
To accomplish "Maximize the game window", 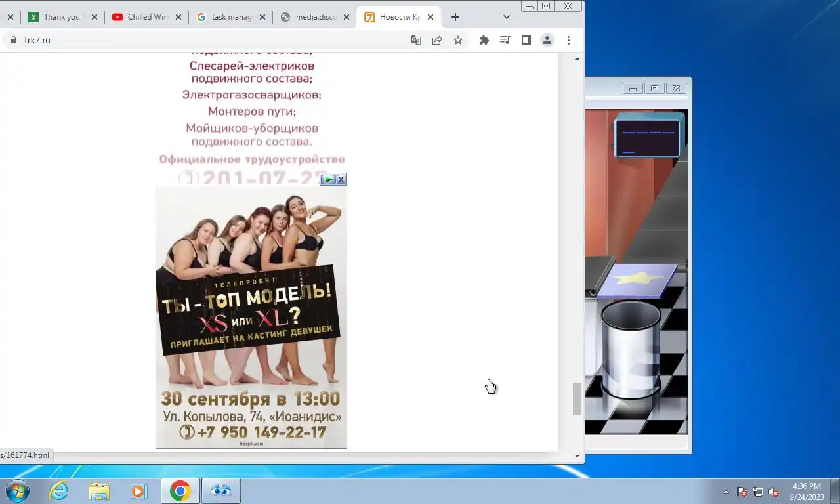I will tap(654, 88).
